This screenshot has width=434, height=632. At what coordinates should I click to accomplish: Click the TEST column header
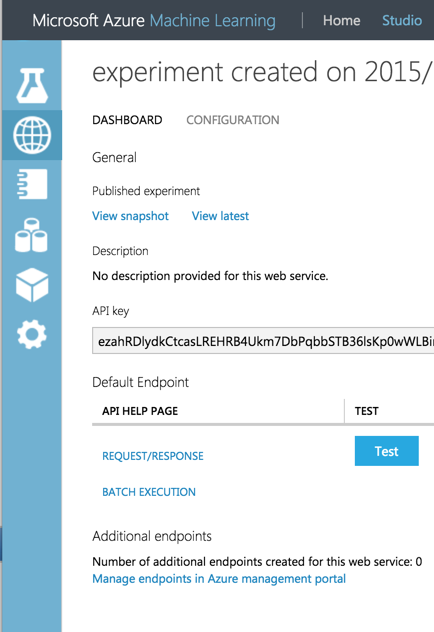tap(366, 411)
